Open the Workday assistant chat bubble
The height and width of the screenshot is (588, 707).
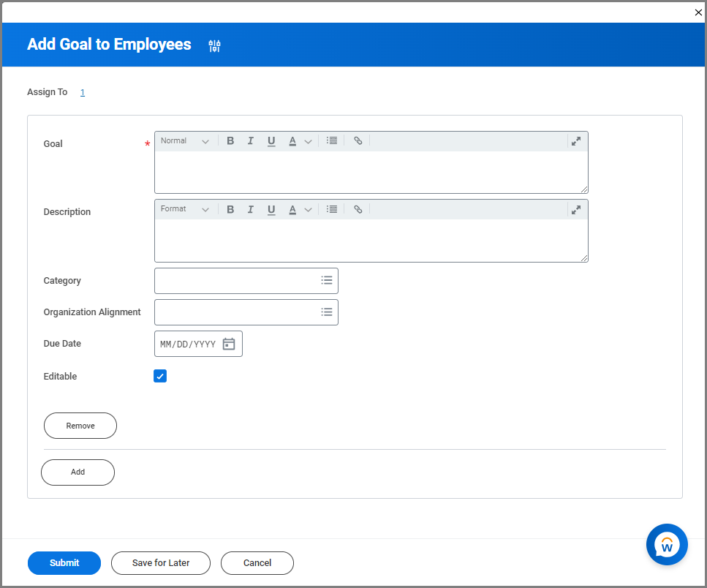(x=667, y=545)
